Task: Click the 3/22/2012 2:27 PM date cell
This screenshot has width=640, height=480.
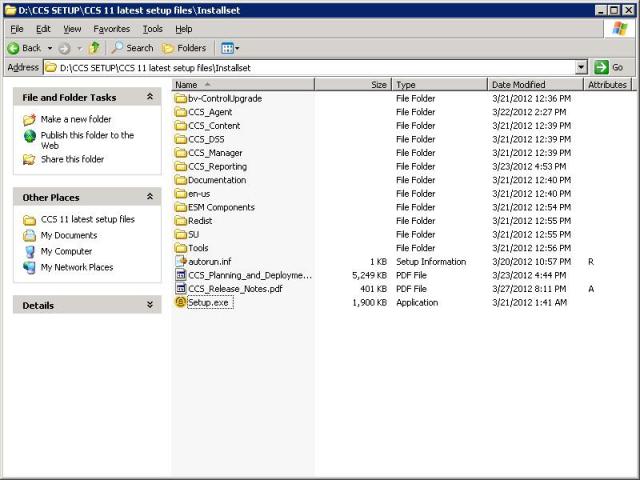Action: [x=529, y=112]
